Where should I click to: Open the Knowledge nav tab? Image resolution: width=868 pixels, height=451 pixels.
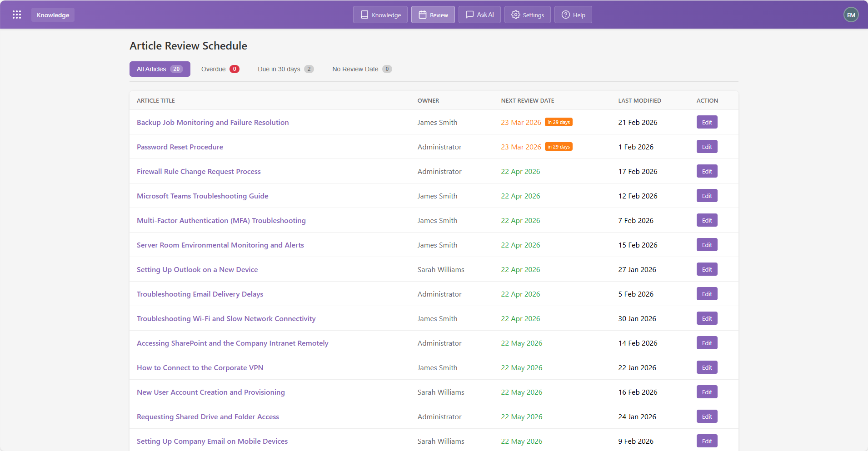coord(380,15)
